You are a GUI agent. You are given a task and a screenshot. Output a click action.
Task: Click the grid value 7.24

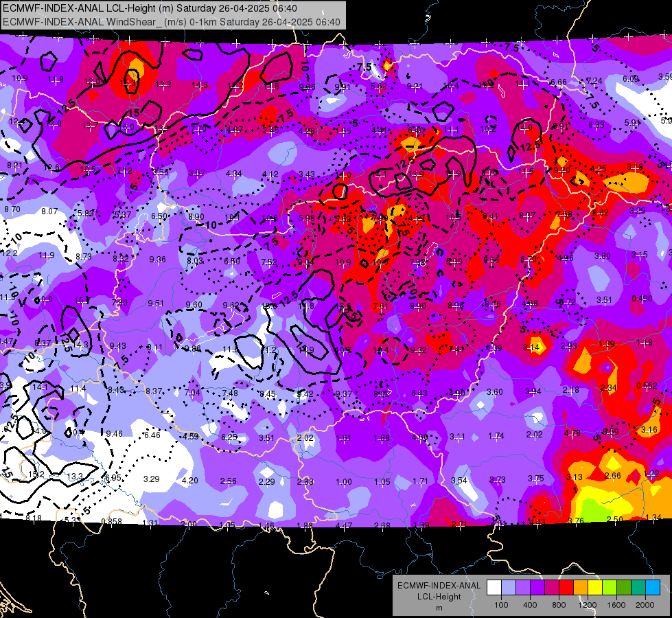coord(594,80)
